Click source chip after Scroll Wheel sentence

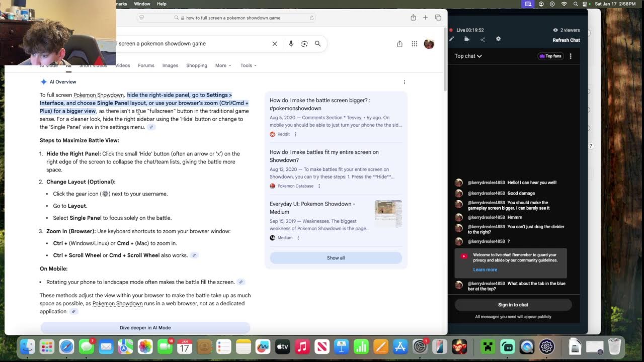tap(194, 255)
